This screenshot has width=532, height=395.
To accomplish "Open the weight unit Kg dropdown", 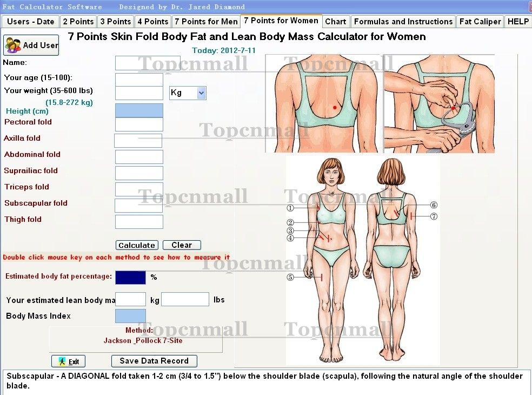I will pyautogui.click(x=201, y=93).
